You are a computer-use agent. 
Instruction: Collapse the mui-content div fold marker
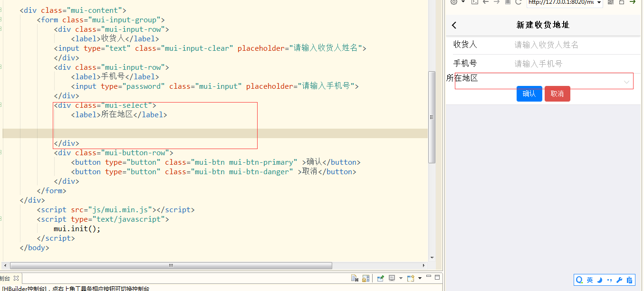(1, 9)
